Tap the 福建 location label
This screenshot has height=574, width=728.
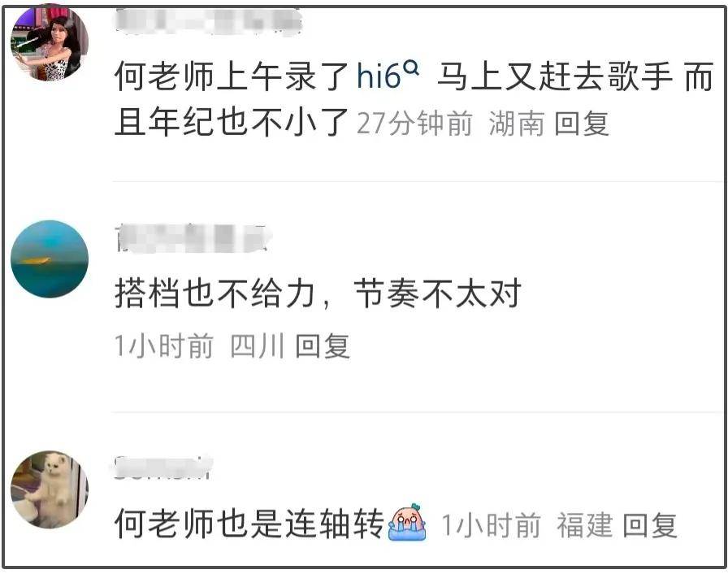584,525
